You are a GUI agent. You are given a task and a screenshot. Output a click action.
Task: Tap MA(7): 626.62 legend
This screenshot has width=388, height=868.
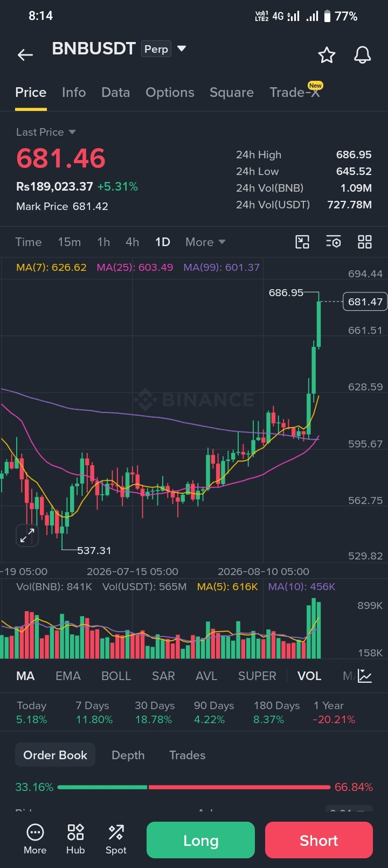51,267
